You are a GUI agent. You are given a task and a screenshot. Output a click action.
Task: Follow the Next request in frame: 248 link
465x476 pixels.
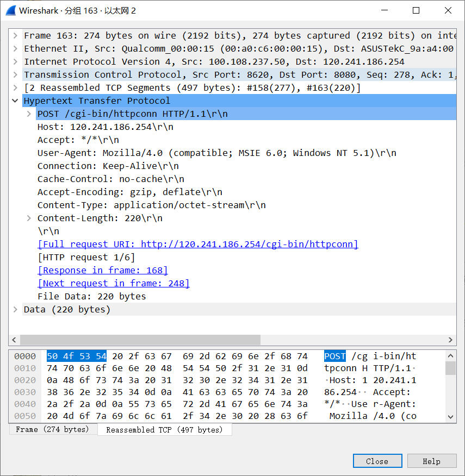(114, 284)
